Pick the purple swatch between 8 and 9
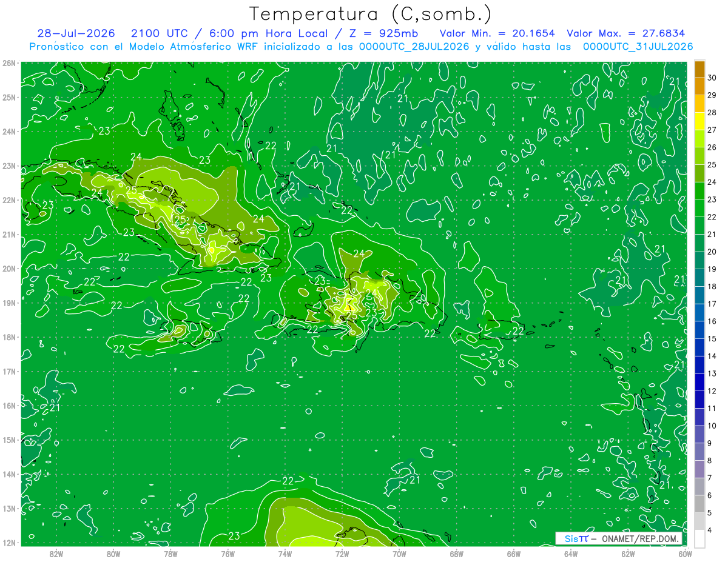Viewport: 728px width, 562px height. coord(699,452)
